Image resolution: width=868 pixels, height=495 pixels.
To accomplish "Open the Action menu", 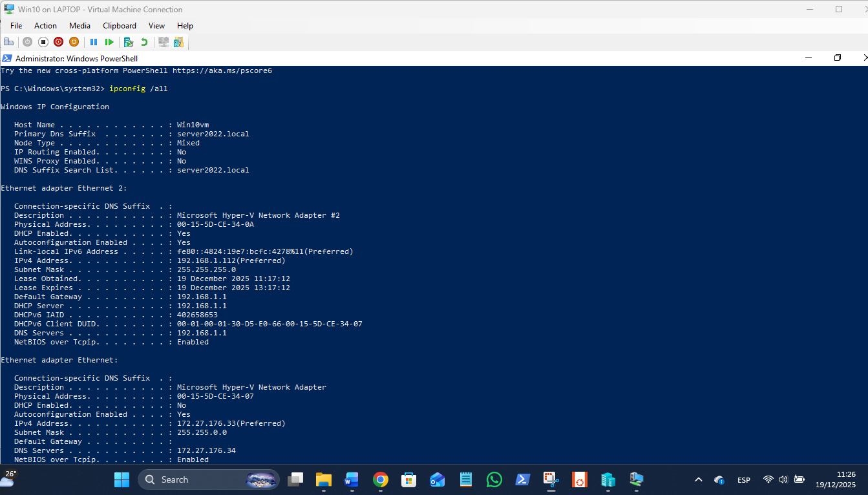I will [x=45, y=26].
